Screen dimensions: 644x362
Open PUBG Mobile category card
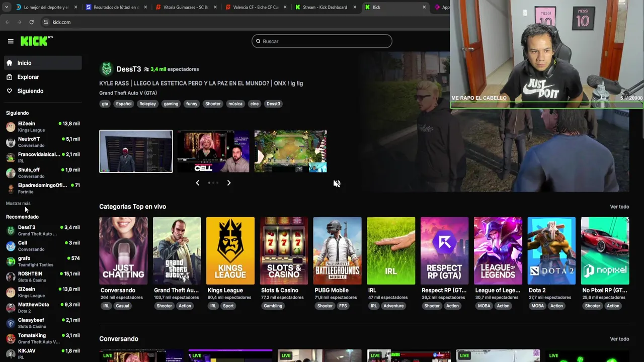(x=337, y=251)
